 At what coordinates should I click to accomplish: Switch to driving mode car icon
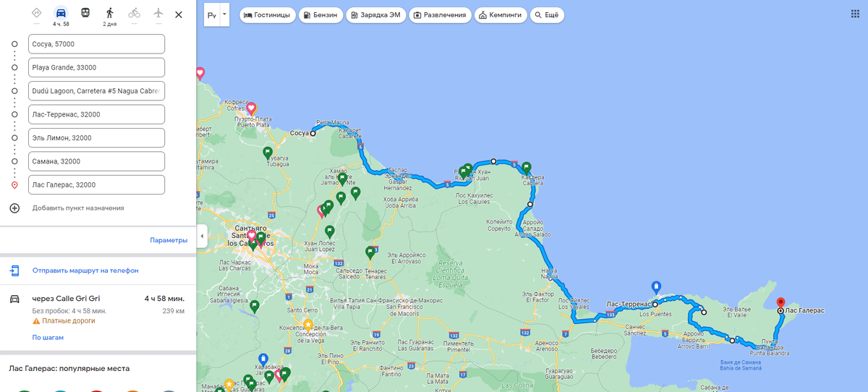61,13
